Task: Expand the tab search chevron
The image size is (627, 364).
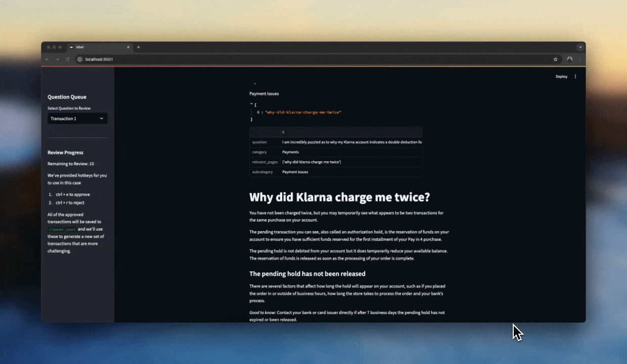Action: [580, 47]
